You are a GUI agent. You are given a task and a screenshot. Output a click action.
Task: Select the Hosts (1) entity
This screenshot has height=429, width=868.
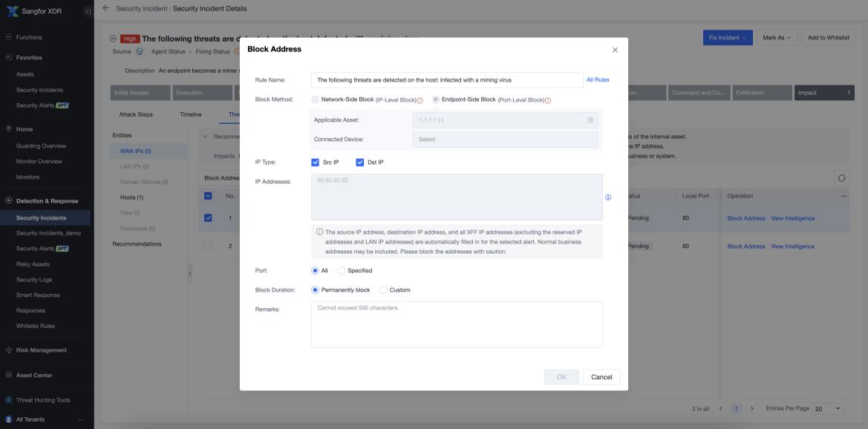point(131,197)
